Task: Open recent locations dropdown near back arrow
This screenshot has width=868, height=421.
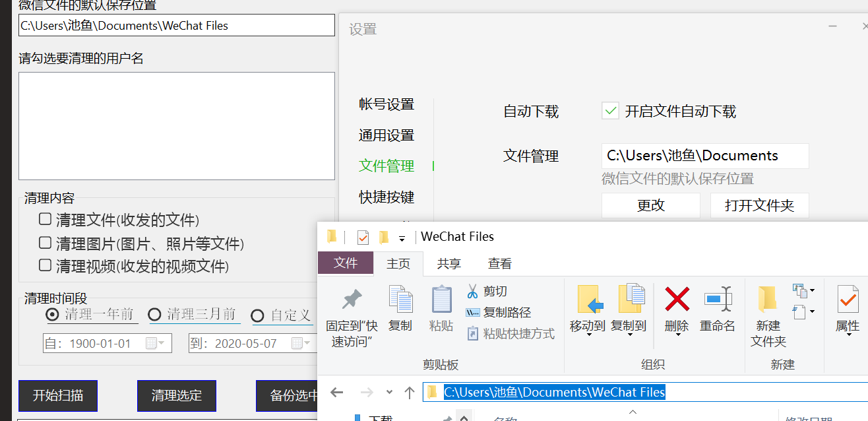Action: pos(389,393)
